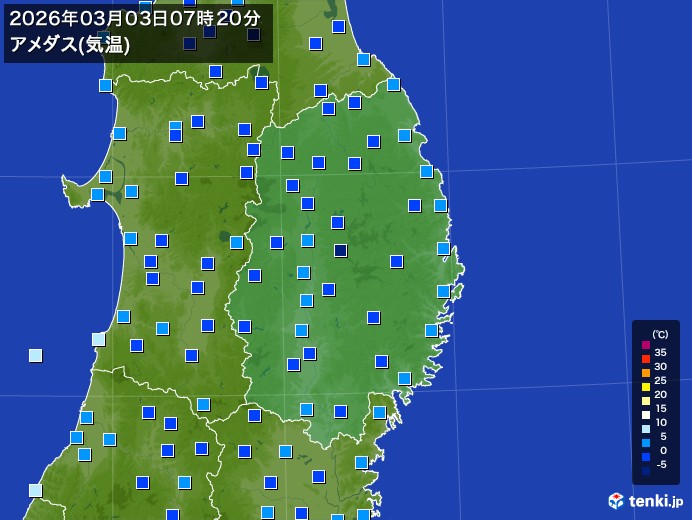Click the legend value 10
This screenshot has height=520, width=692.
[x=660, y=422]
